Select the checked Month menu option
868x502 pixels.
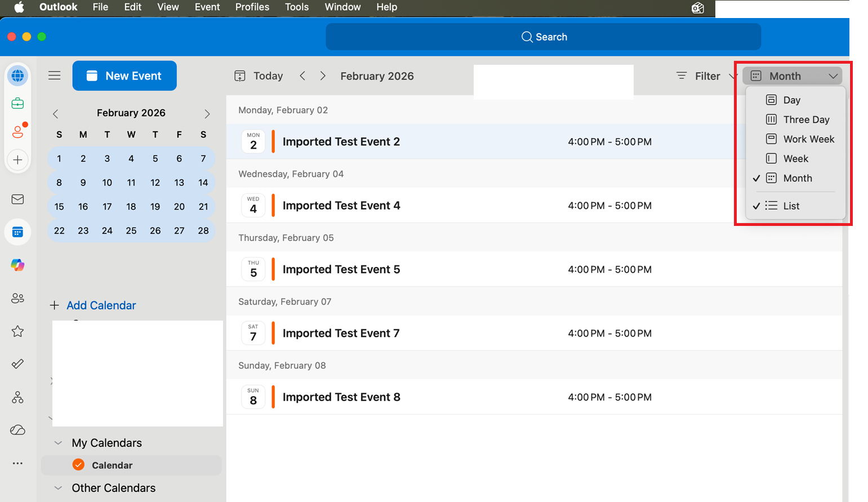tap(795, 178)
